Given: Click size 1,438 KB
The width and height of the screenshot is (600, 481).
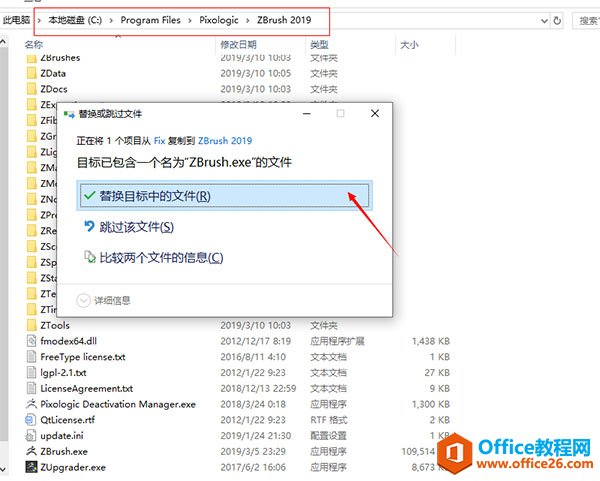Looking at the screenshot, I should [x=430, y=341].
